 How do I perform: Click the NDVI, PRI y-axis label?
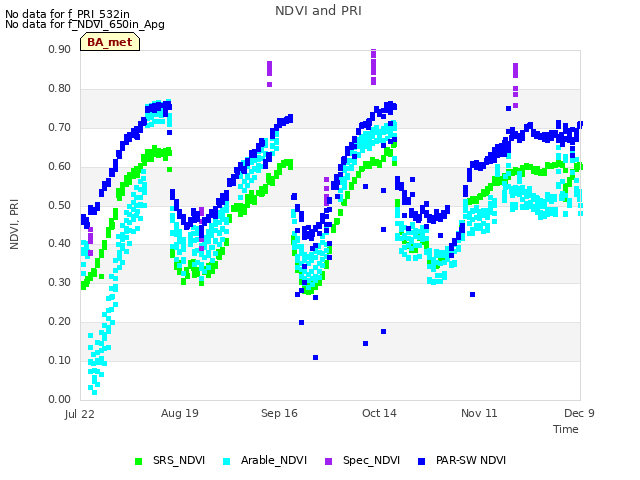coord(14,224)
